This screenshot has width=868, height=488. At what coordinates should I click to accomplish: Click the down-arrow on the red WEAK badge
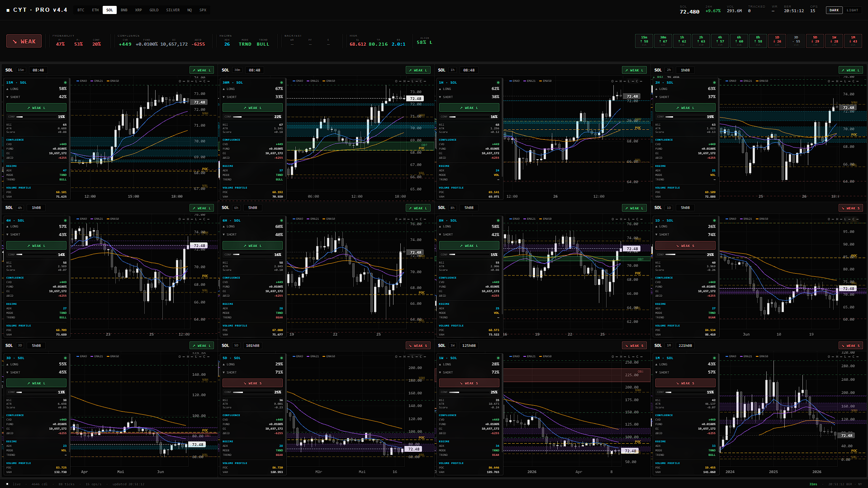pos(14,41)
